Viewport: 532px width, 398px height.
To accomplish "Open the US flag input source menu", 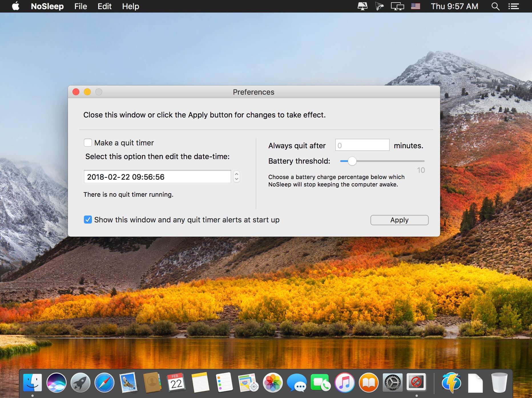I will click(x=416, y=6).
